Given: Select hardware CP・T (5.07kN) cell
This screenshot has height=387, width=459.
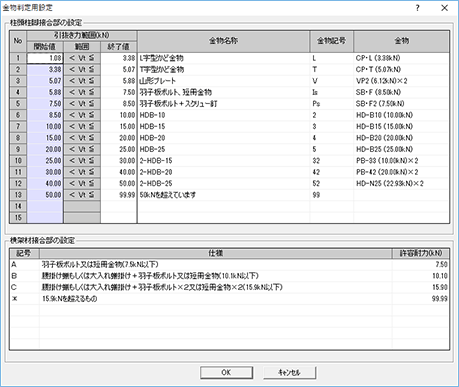Looking at the screenshot, I should 401,69.
